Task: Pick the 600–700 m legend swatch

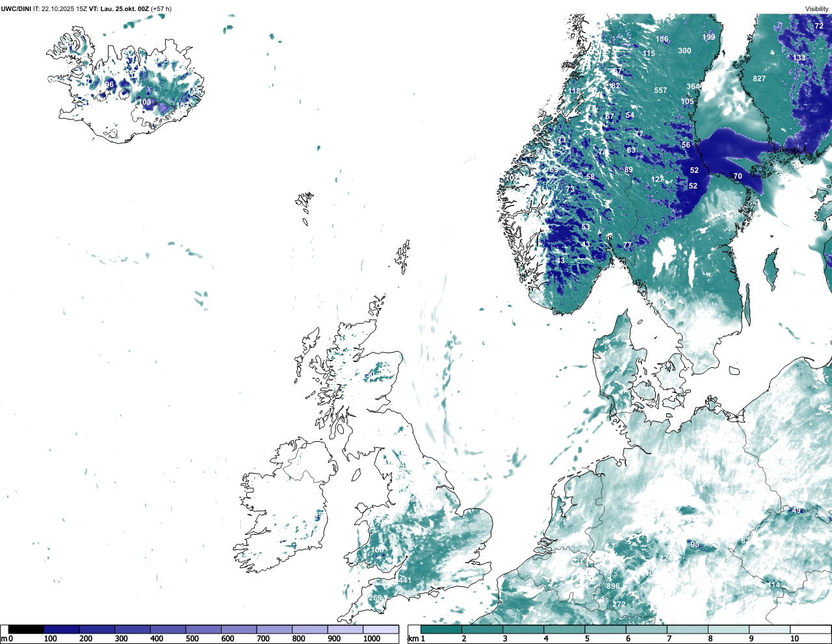Action: click(x=239, y=629)
